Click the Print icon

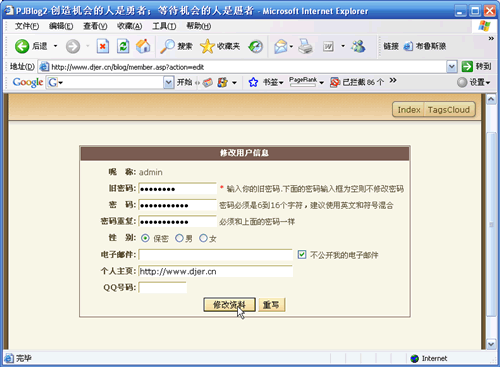[305, 46]
